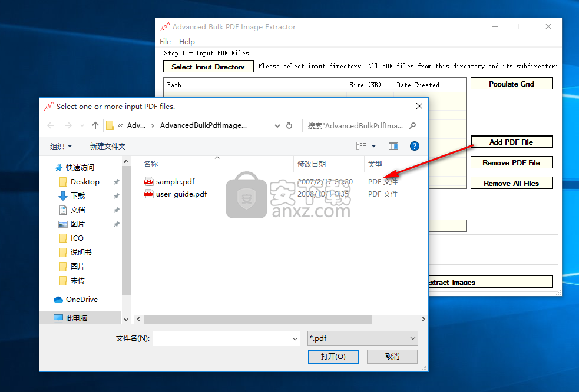579x392 pixels.
Task: Expand the address path dropdown
Action: [x=277, y=126]
